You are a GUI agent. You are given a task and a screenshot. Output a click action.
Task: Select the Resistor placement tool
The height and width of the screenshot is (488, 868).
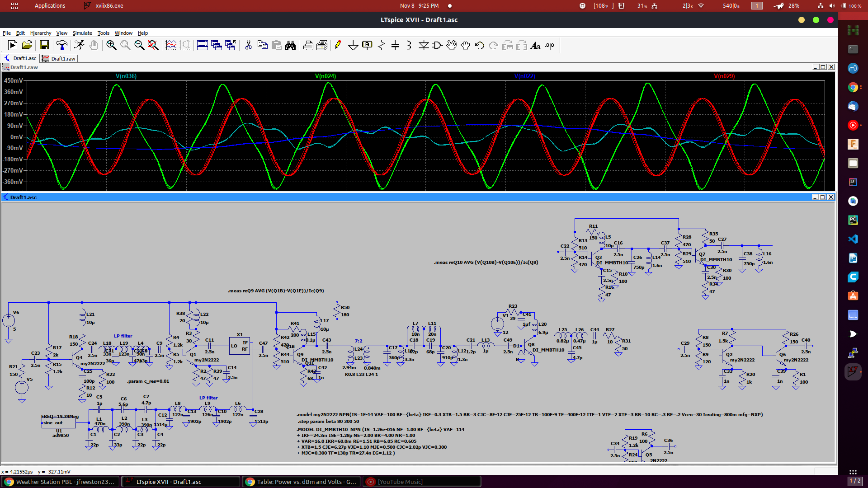pos(382,45)
